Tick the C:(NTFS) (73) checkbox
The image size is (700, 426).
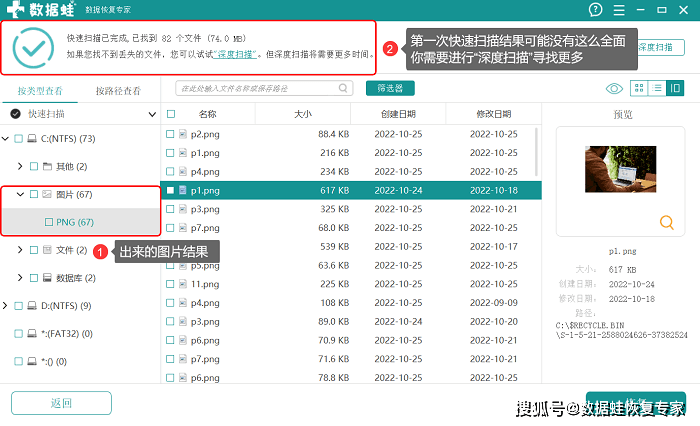point(18,138)
